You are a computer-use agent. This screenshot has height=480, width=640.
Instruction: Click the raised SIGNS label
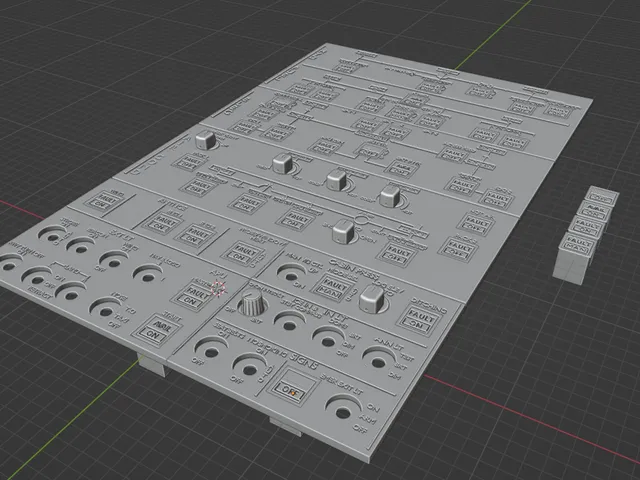click(304, 360)
